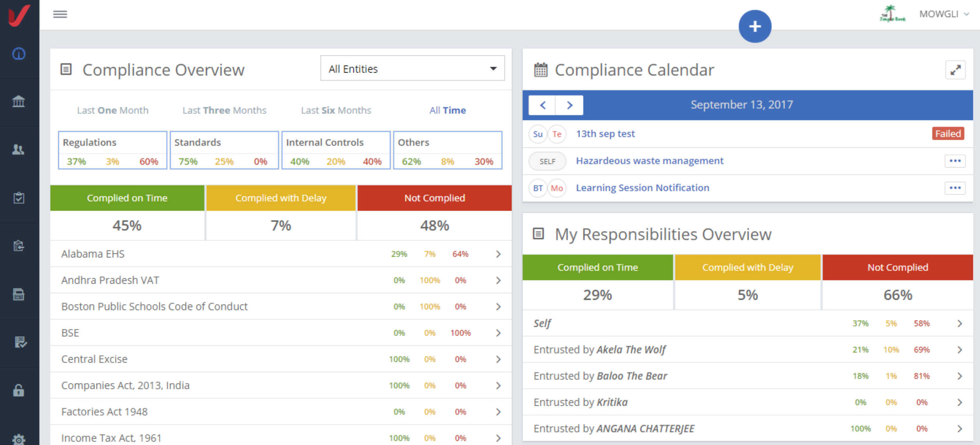The width and height of the screenshot is (980, 445).
Task: Open the unlocked padlock sidebar icon
Action: tap(19, 390)
